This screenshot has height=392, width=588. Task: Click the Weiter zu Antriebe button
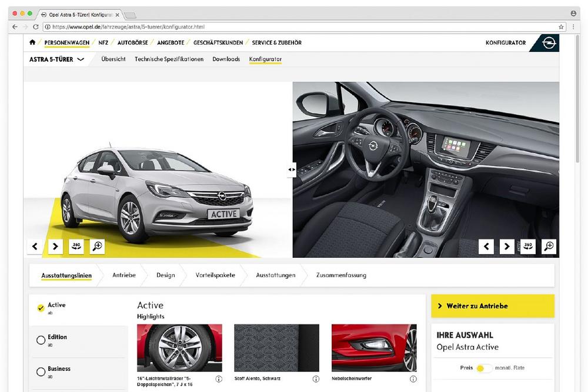(492, 306)
